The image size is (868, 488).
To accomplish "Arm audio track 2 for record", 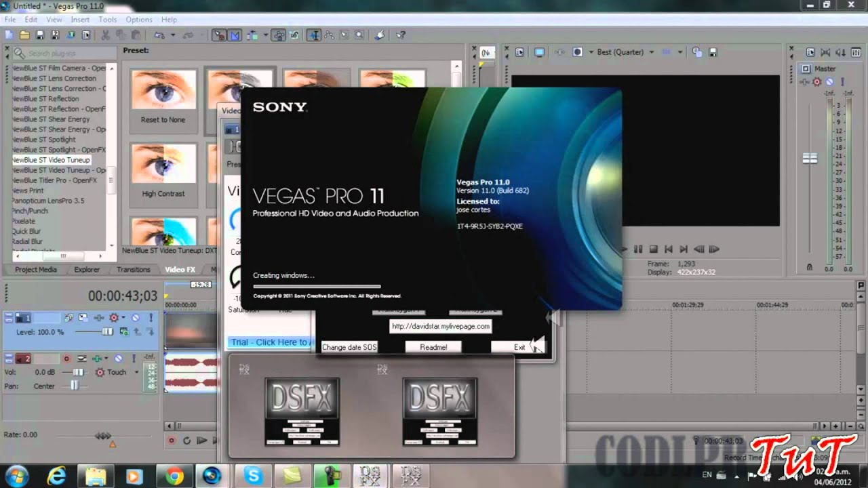I will pyautogui.click(x=66, y=359).
